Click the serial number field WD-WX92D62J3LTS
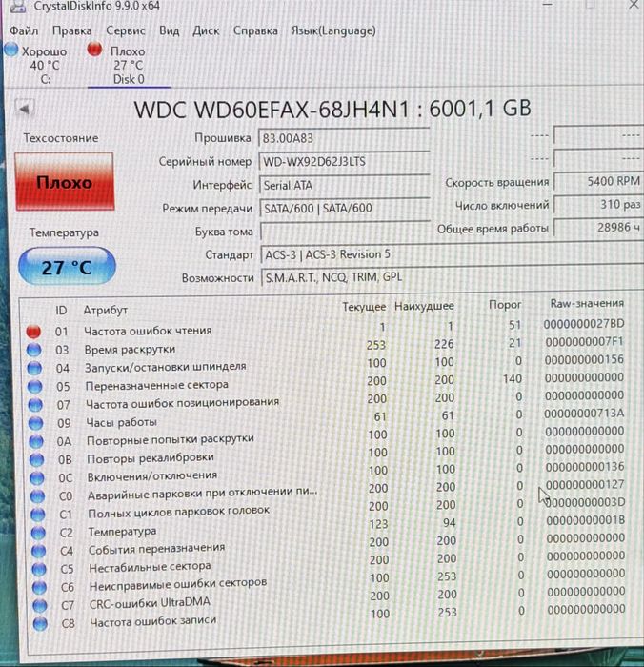Screen dimensions: 644x667 [x=344, y=162]
